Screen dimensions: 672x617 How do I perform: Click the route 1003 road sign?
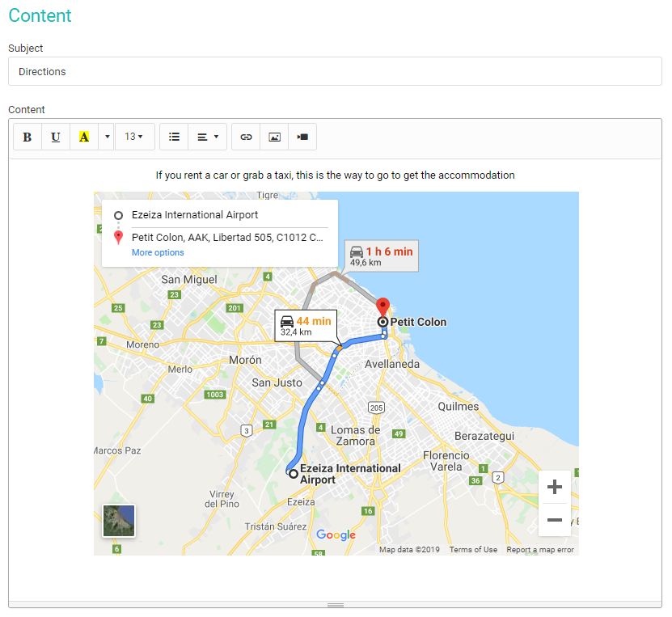(215, 395)
